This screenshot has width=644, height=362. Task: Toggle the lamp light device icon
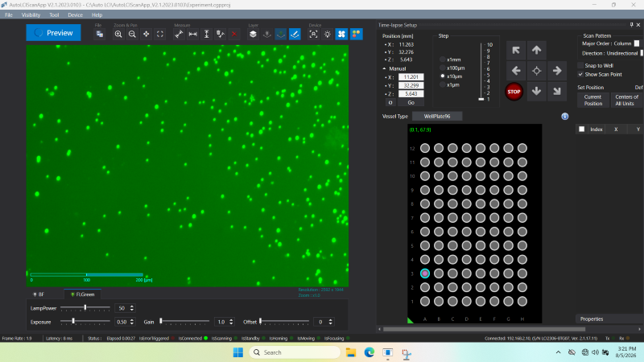click(328, 34)
